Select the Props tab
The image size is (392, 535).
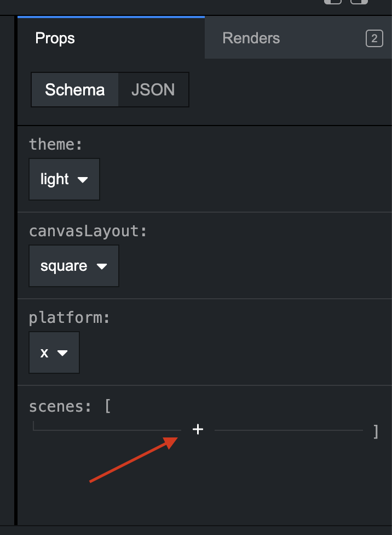pyautogui.click(x=55, y=38)
